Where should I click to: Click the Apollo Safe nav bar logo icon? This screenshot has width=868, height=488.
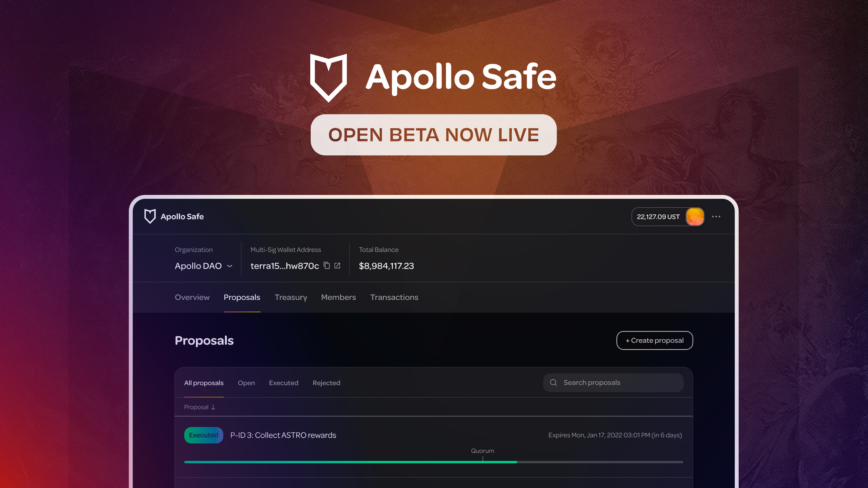150,216
